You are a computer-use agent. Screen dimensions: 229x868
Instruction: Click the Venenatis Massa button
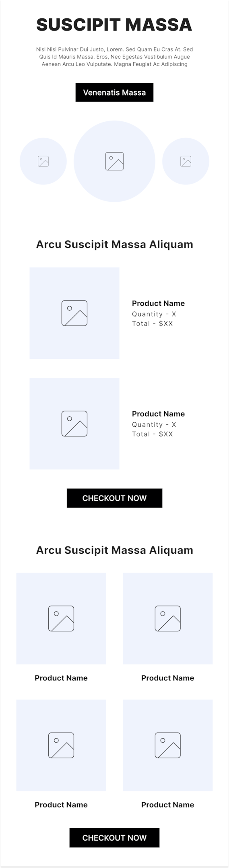pos(114,92)
